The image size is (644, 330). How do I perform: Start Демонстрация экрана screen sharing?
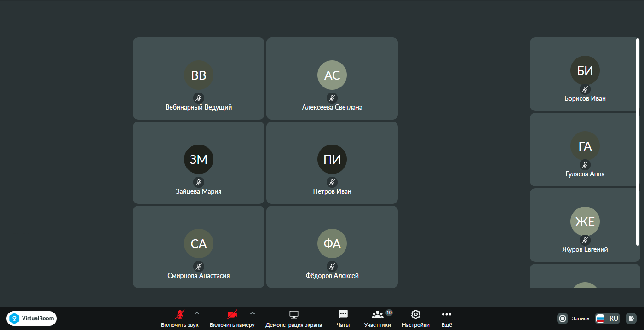tap(294, 318)
